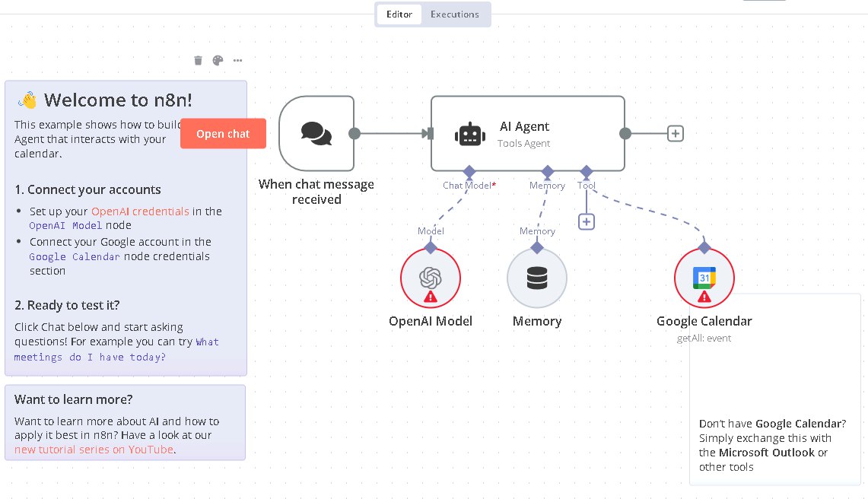Click the Google Calendar node label
868x499 pixels.
(704, 321)
